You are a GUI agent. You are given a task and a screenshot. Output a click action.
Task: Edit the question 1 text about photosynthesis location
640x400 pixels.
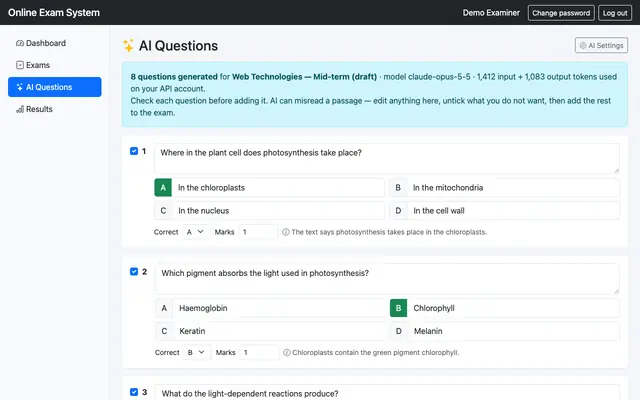(387, 158)
